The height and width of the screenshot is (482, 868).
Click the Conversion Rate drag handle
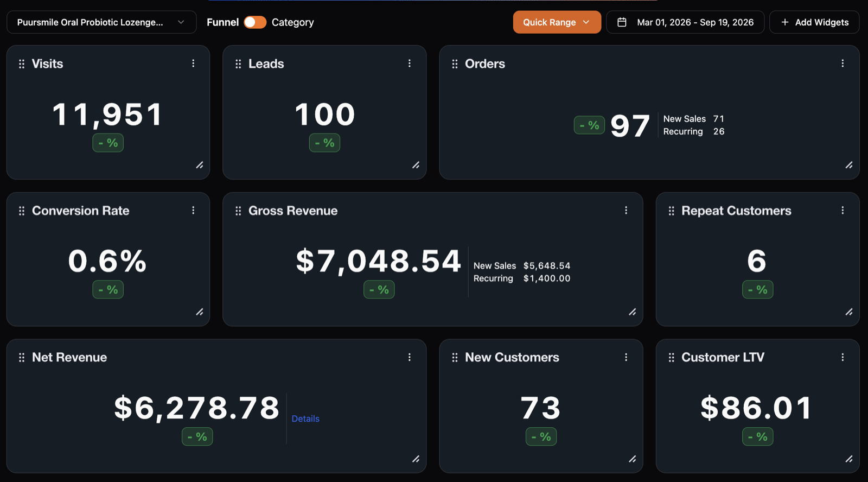[22, 211]
